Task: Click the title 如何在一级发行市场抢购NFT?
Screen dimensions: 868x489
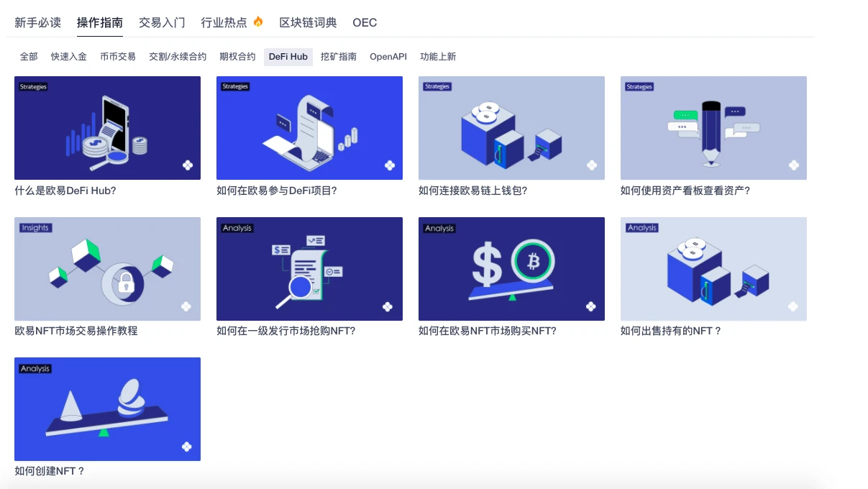Action: (286, 331)
